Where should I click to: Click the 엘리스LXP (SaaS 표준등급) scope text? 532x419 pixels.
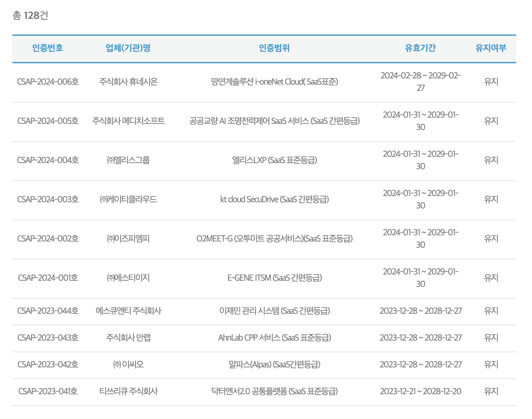click(274, 160)
